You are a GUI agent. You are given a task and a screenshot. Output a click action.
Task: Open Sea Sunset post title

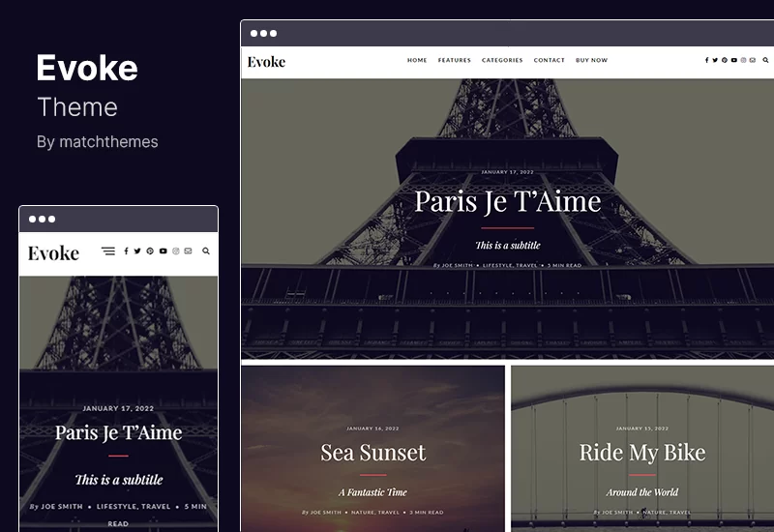[372, 453]
